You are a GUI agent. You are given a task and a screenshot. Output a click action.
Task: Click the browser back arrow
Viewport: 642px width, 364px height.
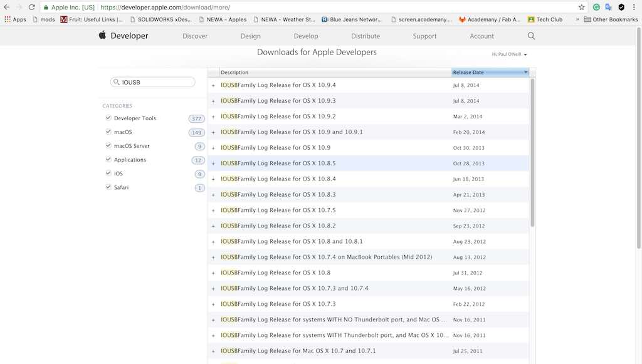coord(6,7)
